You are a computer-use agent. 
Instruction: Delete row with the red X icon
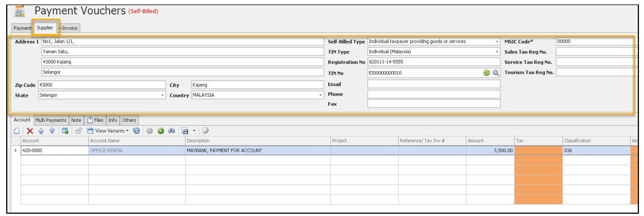[x=30, y=131]
